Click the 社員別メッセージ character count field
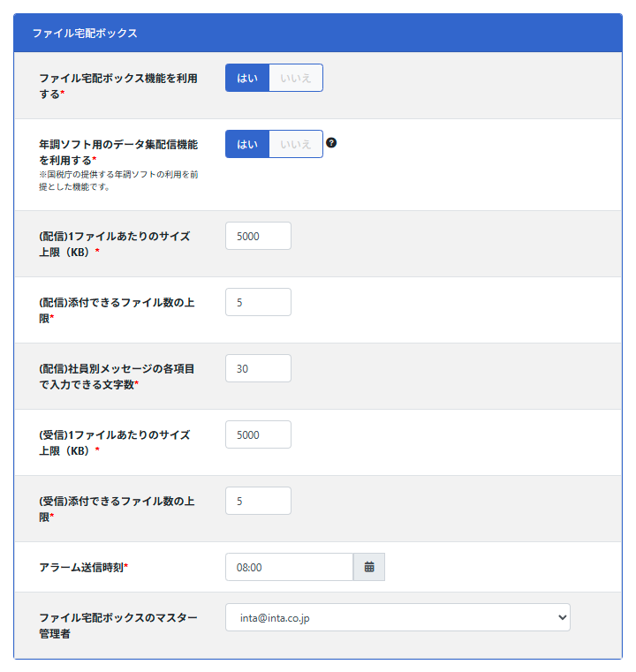The height and width of the screenshot is (672, 636). [258, 368]
